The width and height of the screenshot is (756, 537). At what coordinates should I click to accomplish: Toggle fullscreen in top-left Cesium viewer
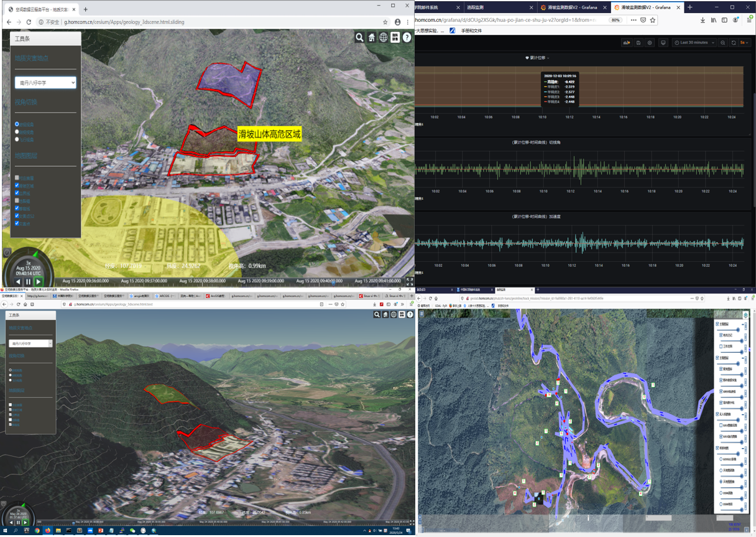[410, 281]
